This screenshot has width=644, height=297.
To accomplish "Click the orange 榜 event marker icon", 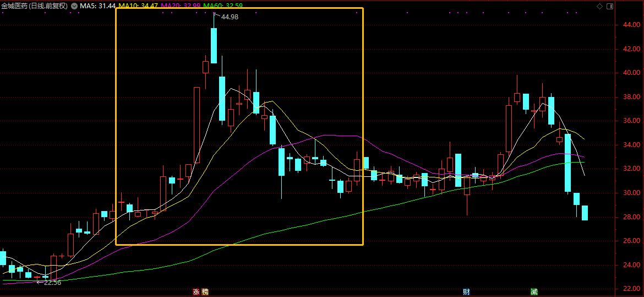I will coord(205,292).
